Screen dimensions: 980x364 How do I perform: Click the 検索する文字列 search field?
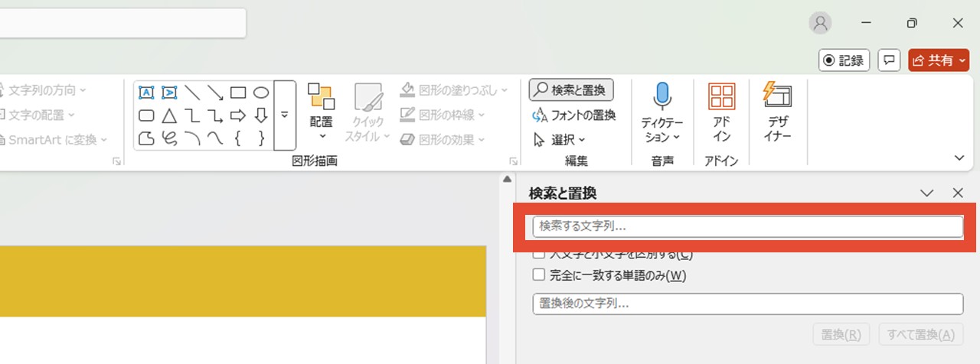click(747, 226)
